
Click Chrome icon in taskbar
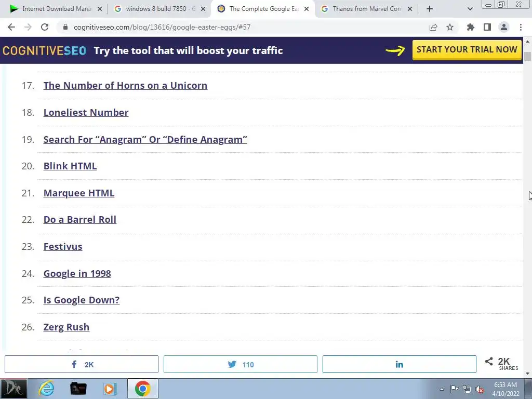[142, 389]
